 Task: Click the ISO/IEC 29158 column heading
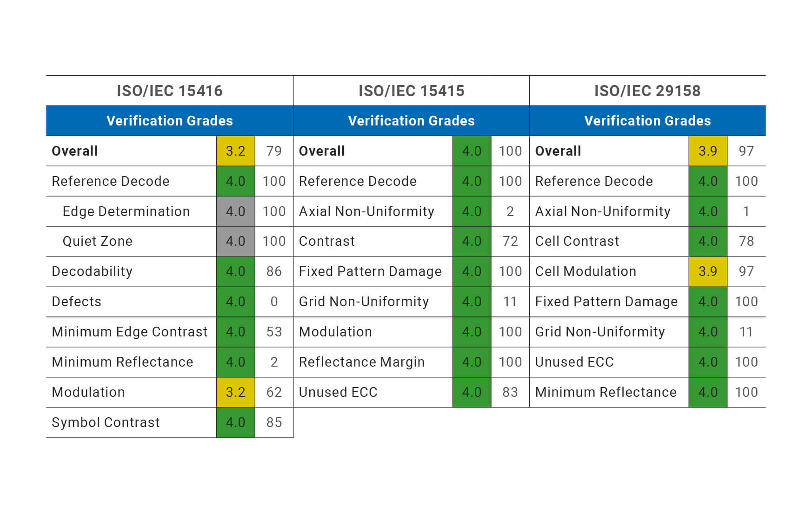(x=647, y=91)
